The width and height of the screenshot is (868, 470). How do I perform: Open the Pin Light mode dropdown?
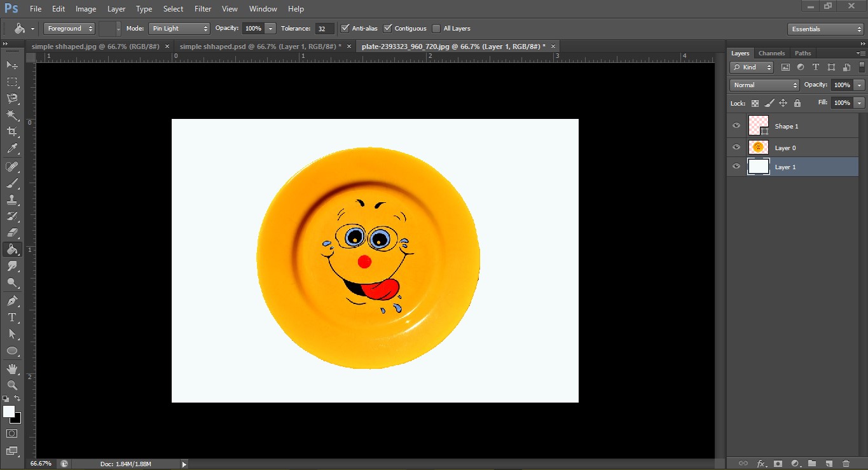(179, 29)
